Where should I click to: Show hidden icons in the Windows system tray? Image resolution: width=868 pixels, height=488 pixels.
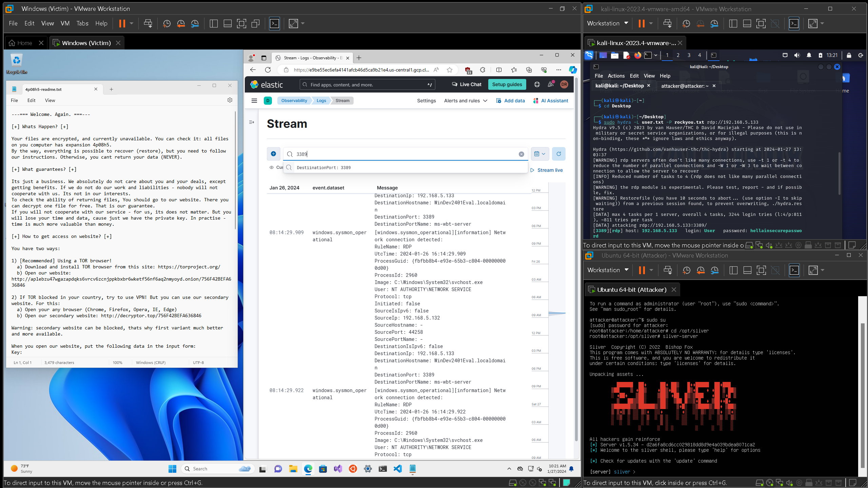coord(509,469)
